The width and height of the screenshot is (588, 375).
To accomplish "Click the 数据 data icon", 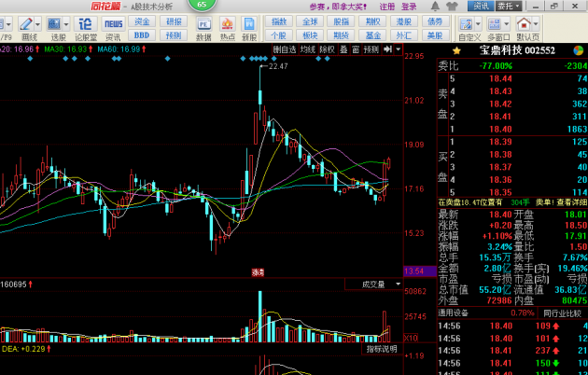I will [x=204, y=27].
